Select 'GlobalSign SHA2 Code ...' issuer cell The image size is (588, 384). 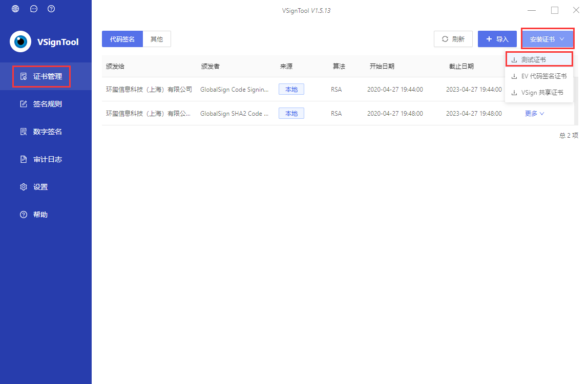(235, 114)
